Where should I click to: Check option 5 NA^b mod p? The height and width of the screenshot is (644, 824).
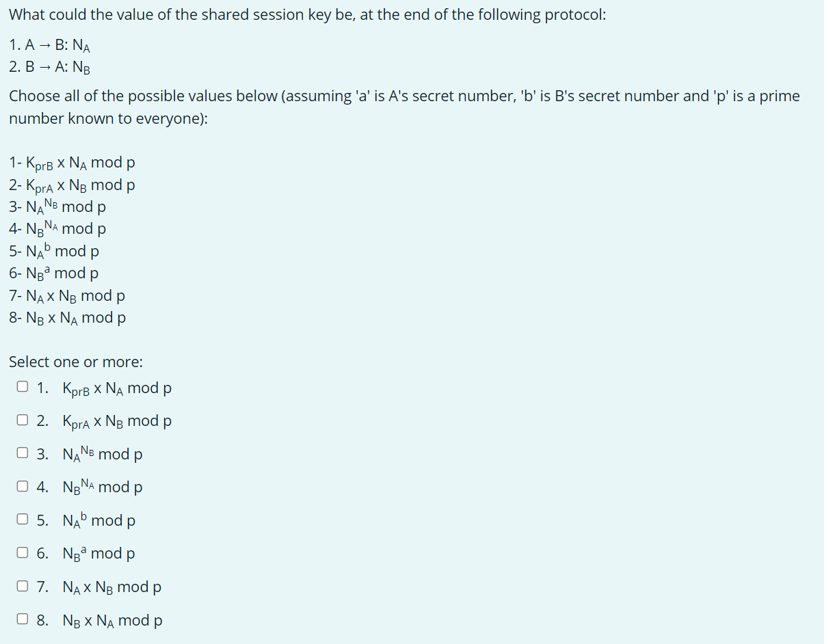[x=22, y=518]
